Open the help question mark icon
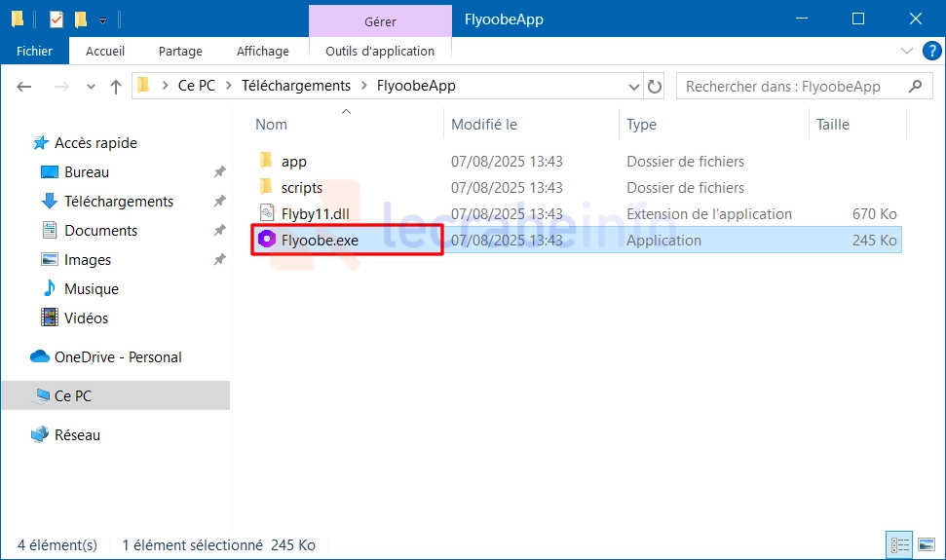This screenshot has width=946, height=560. click(931, 52)
